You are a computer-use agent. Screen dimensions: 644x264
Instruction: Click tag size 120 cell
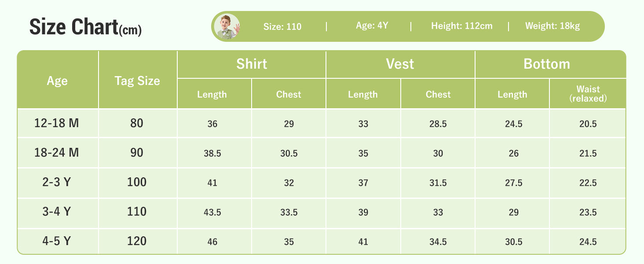click(138, 241)
